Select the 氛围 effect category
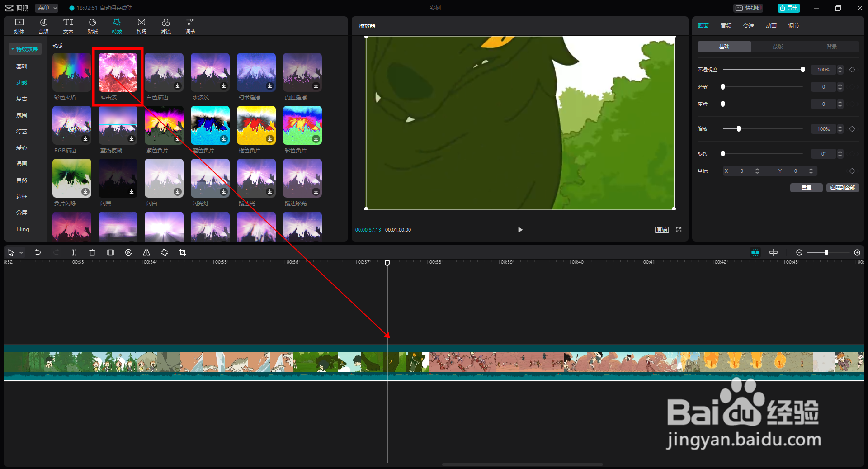868x469 pixels. [x=22, y=115]
